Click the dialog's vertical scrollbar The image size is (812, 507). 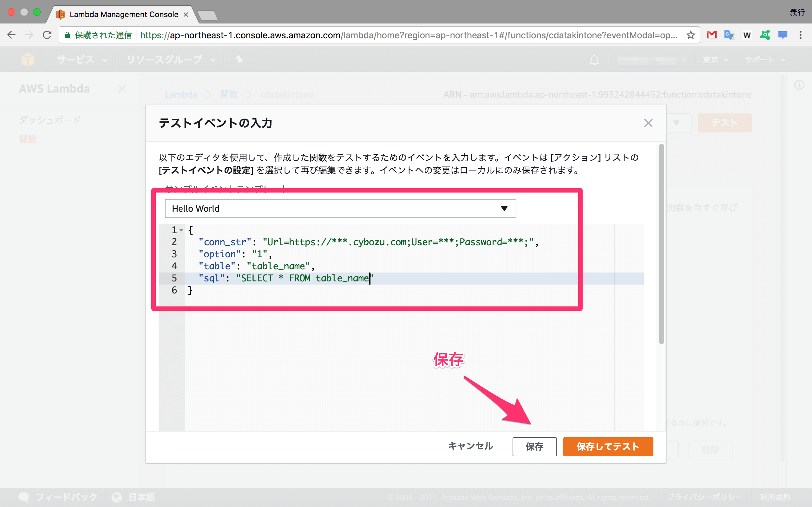coord(661,244)
